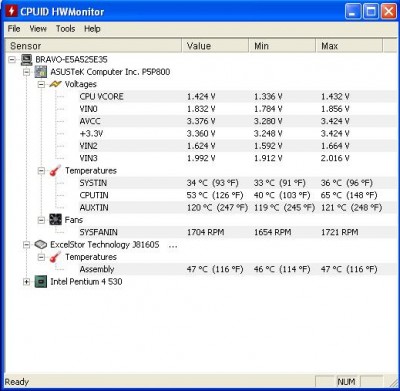Open the File menu
The image size is (400, 391).
[14, 29]
